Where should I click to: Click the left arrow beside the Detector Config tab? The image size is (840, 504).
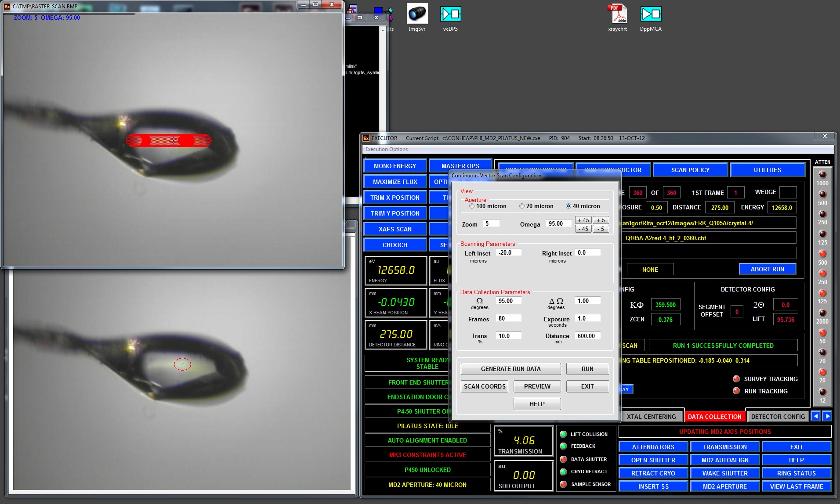(x=816, y=416)
